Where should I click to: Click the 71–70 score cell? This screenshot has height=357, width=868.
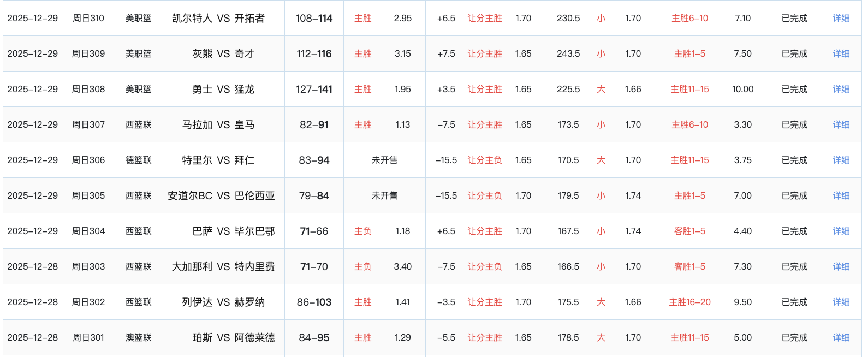point(314,266)
